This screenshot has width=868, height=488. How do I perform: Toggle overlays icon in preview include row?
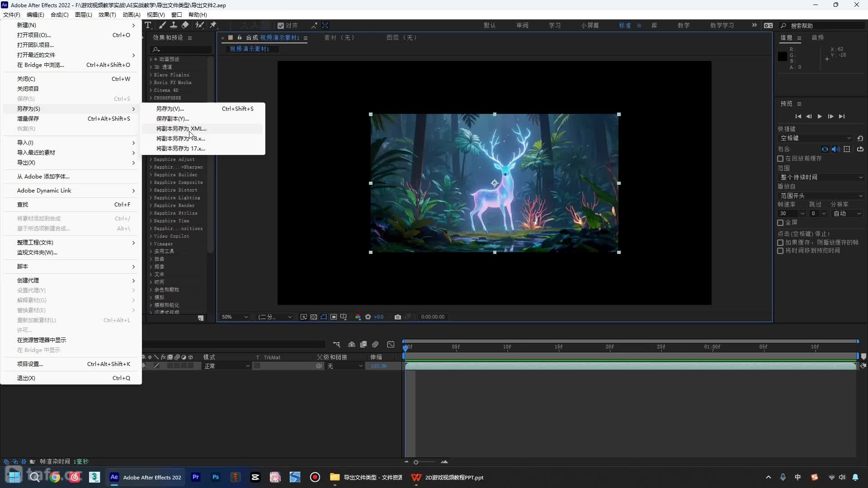coord(847,149)
